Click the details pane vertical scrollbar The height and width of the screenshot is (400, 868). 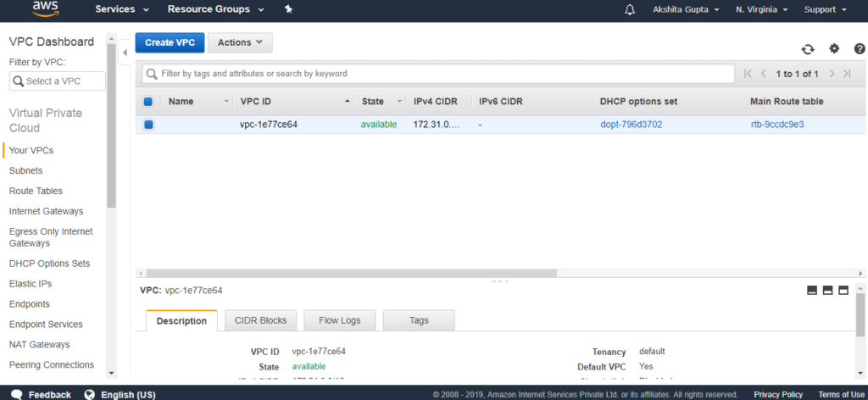860,316
